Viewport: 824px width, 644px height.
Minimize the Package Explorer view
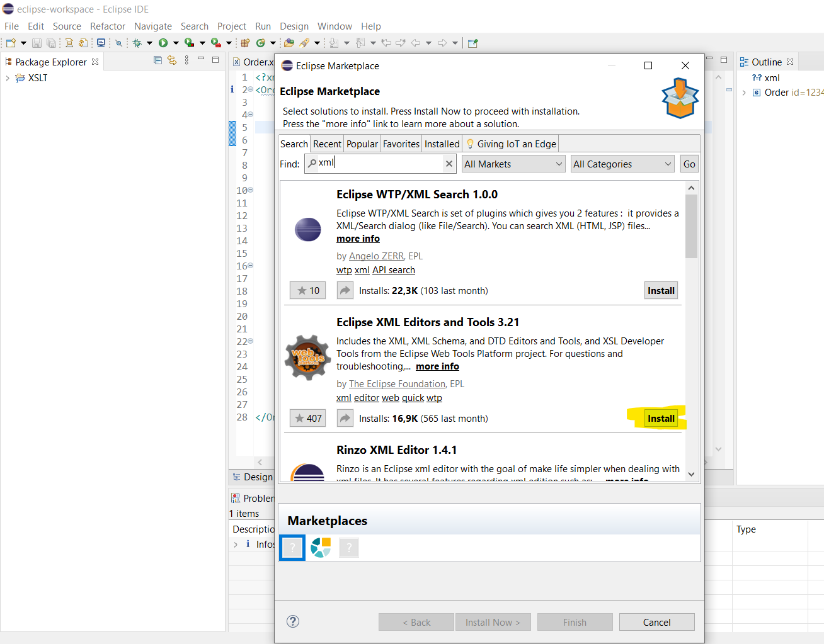(x=201, y=59)
